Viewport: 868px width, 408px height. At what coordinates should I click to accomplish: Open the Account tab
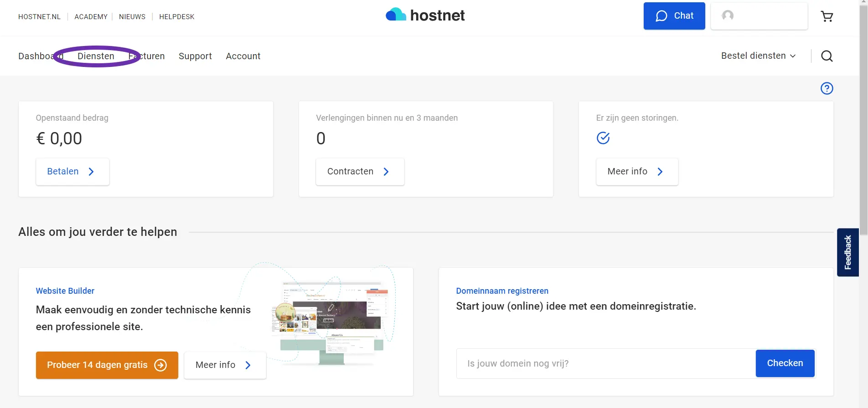point(243,56)
